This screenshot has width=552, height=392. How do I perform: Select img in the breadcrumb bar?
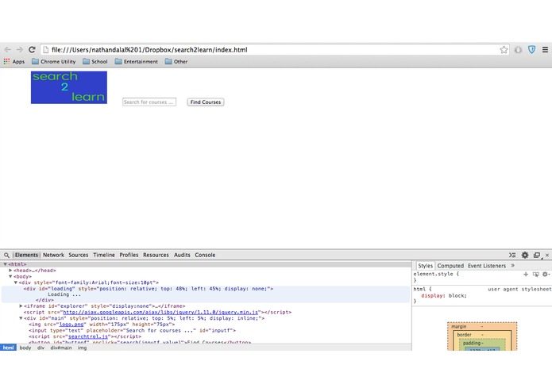coord(82,348)
